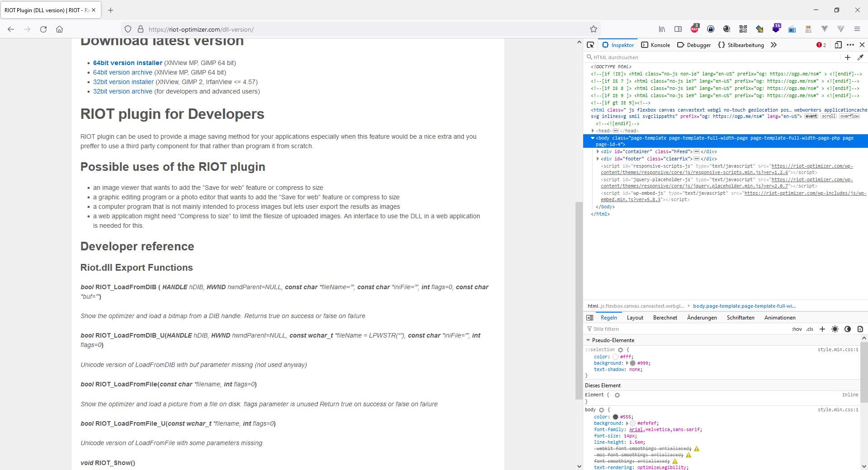Open color picker for #999 swatch

(633, 363)
